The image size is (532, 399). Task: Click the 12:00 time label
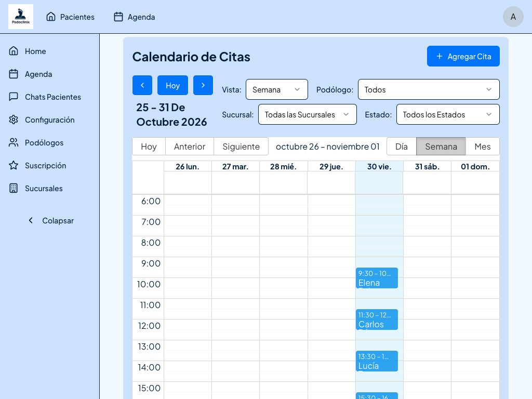pos(149,326)
